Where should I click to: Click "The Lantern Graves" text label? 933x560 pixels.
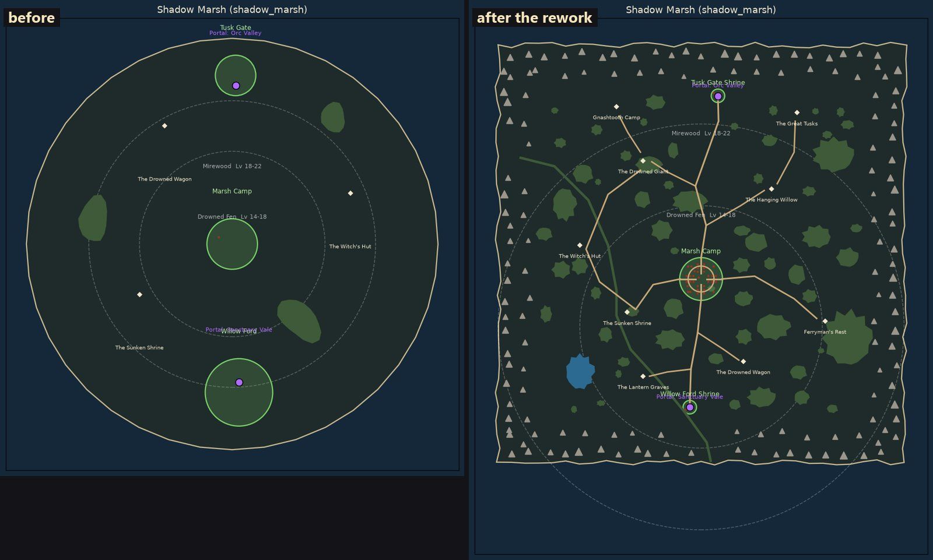point(643,388)
